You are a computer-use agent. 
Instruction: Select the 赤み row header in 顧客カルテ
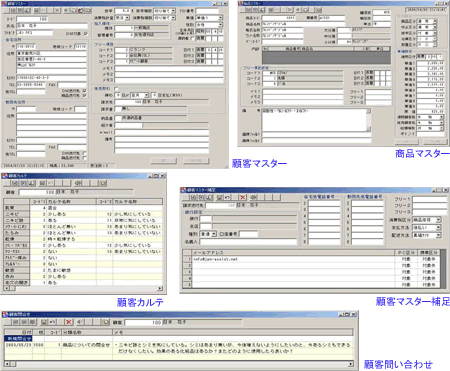tap(17, 276)
